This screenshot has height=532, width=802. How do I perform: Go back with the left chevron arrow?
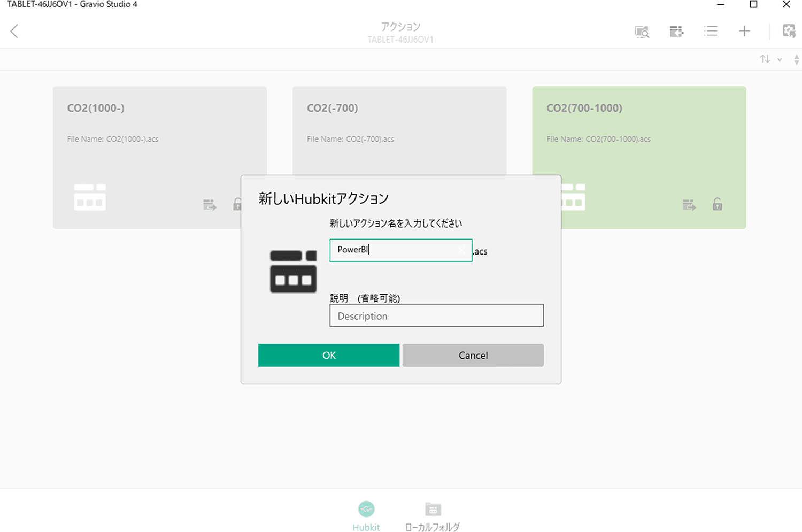[14, 31]
